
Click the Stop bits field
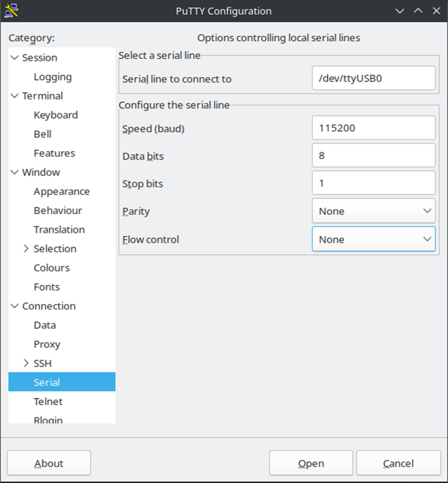click(374, 183)
